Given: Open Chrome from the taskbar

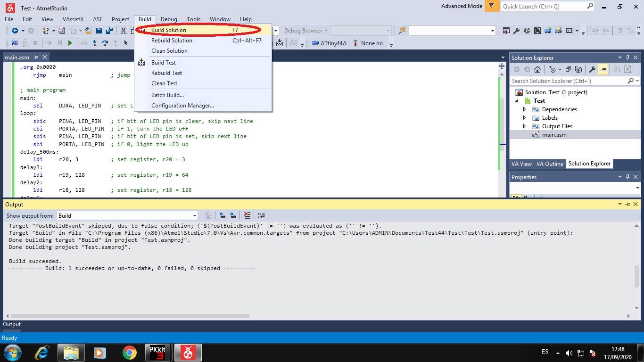Looking at the screenshot, I should click(129, 353).
